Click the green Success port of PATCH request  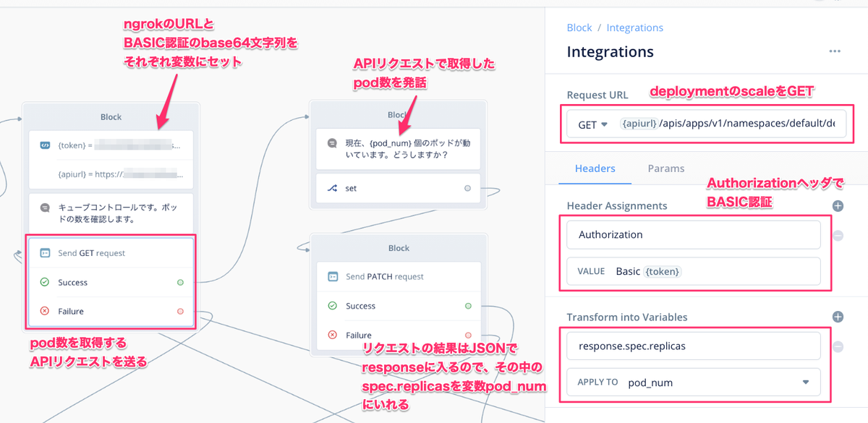tap(467, 306)
